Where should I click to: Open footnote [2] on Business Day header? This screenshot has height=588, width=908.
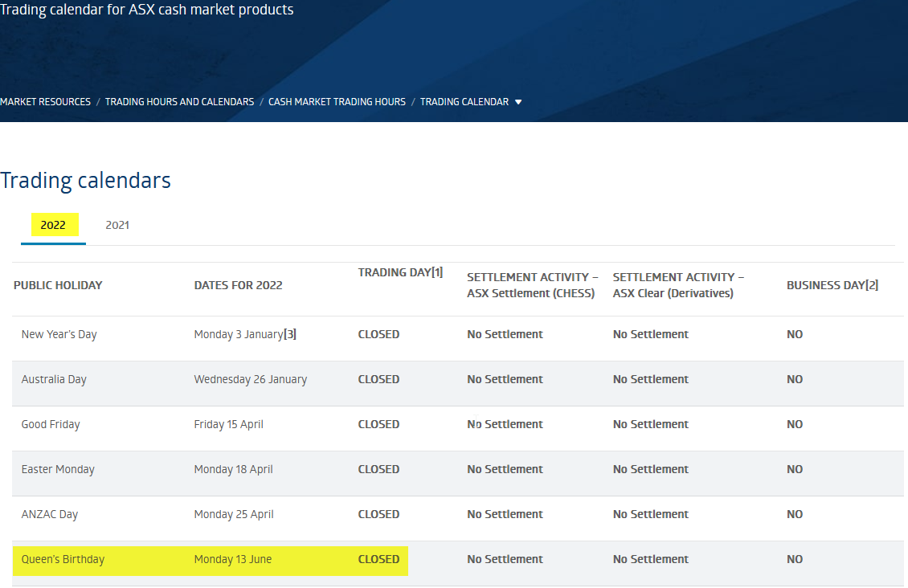click(872, 284)
